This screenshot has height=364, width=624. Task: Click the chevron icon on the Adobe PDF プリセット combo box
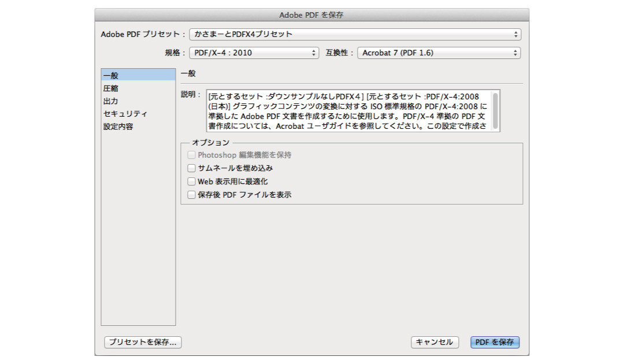click(x=516, y=34)
